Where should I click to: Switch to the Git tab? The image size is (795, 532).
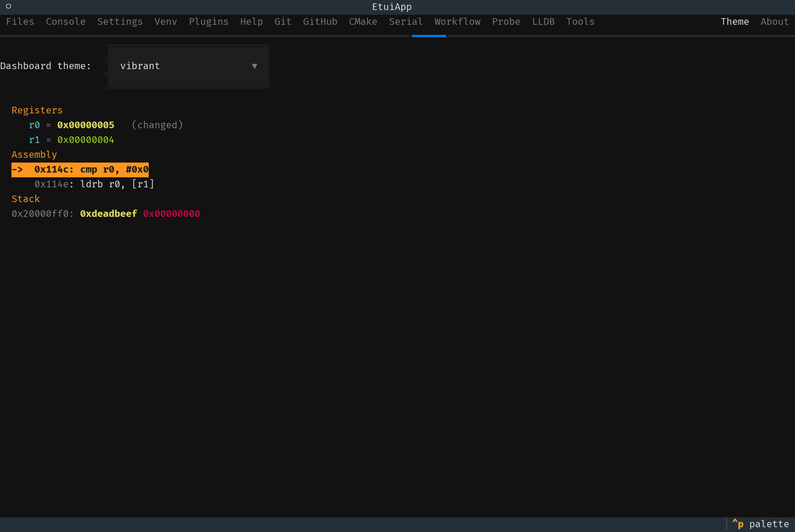(283, 21)
